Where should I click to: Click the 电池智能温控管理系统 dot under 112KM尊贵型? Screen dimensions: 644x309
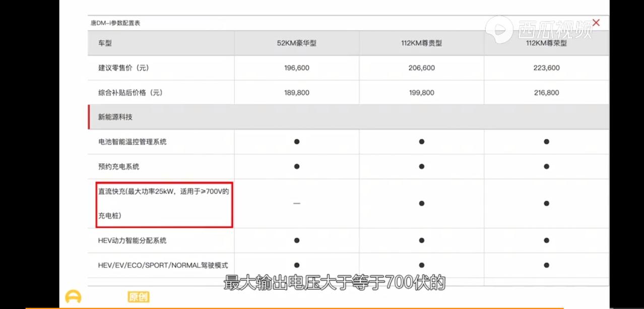pyautogui.click(x=422, y=142)
